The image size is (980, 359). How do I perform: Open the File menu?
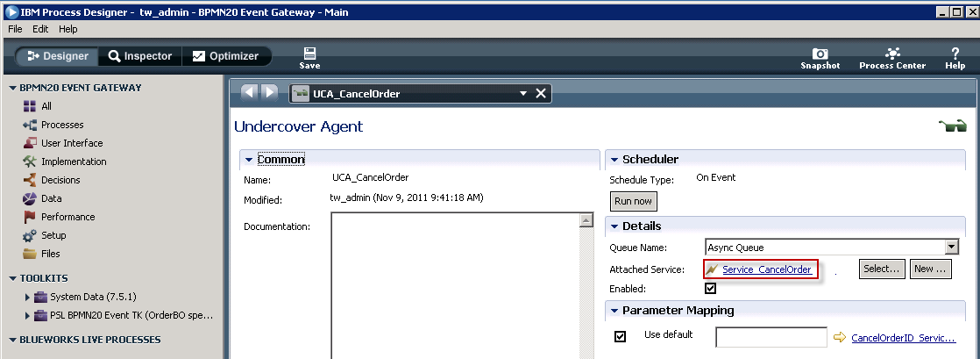(x=15, y=29)
